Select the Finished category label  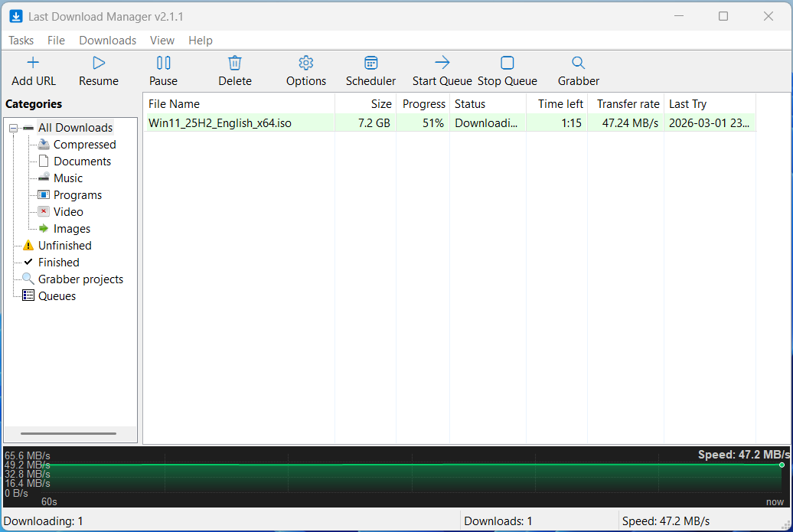pos(59,262)
